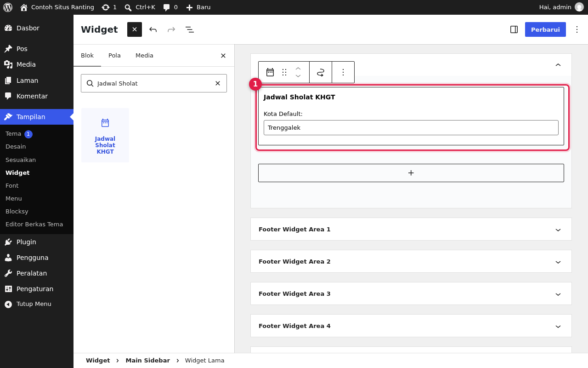The width and height of the screenshot is (588, 368).
Task: Go to Pengaturan settings menu
Action: (37, 289)
